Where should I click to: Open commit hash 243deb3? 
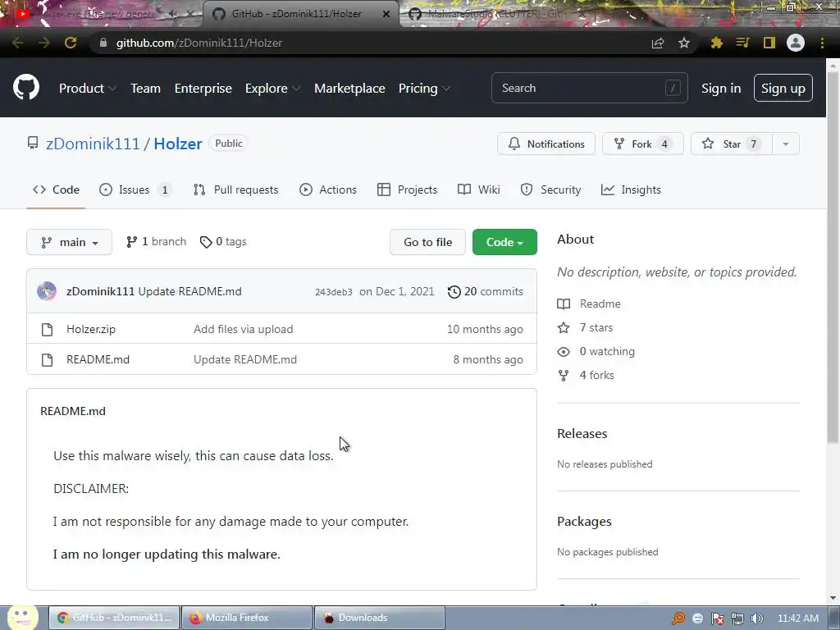pyautogui.click(x=334, y=292)
